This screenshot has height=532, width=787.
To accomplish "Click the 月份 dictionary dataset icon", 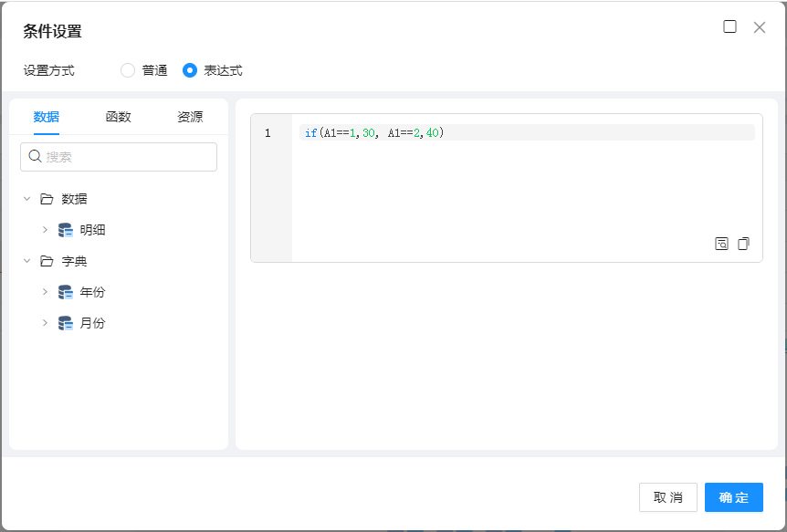I will pyautogui.click(x=65, y=323).
